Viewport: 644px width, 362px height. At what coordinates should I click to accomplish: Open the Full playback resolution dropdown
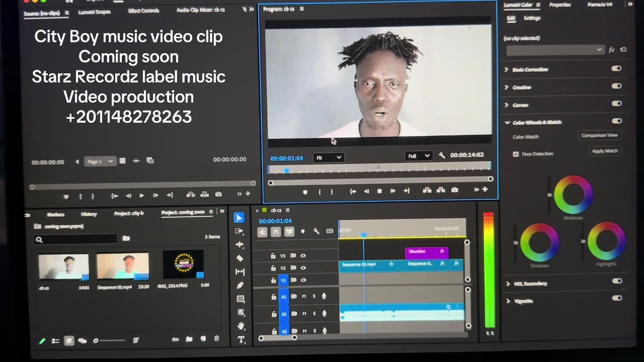pos(419,156)
